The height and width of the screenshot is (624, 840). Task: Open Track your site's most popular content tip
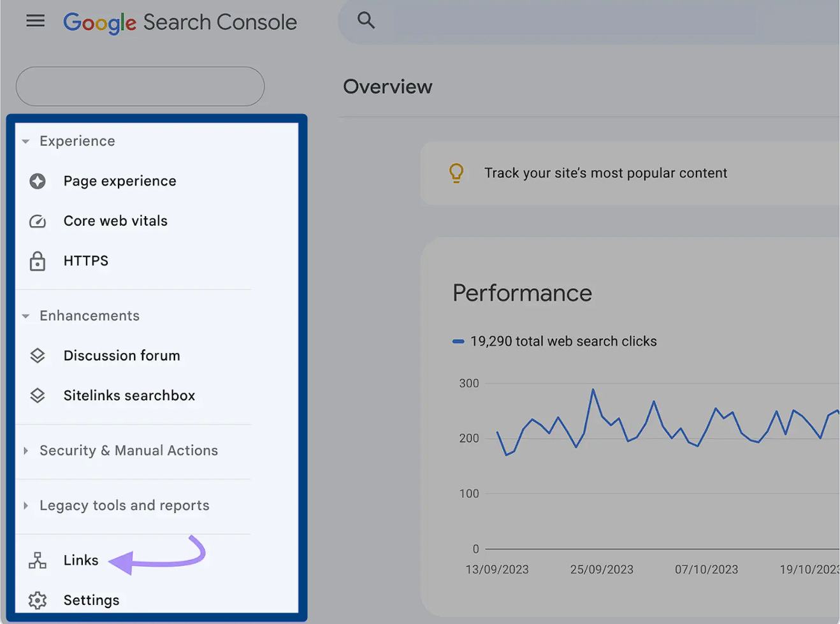pos(605,173)
